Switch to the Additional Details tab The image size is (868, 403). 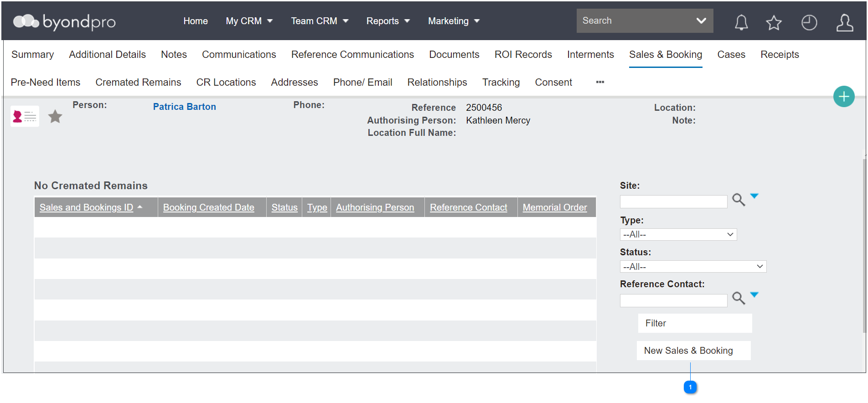pos(107,55)
